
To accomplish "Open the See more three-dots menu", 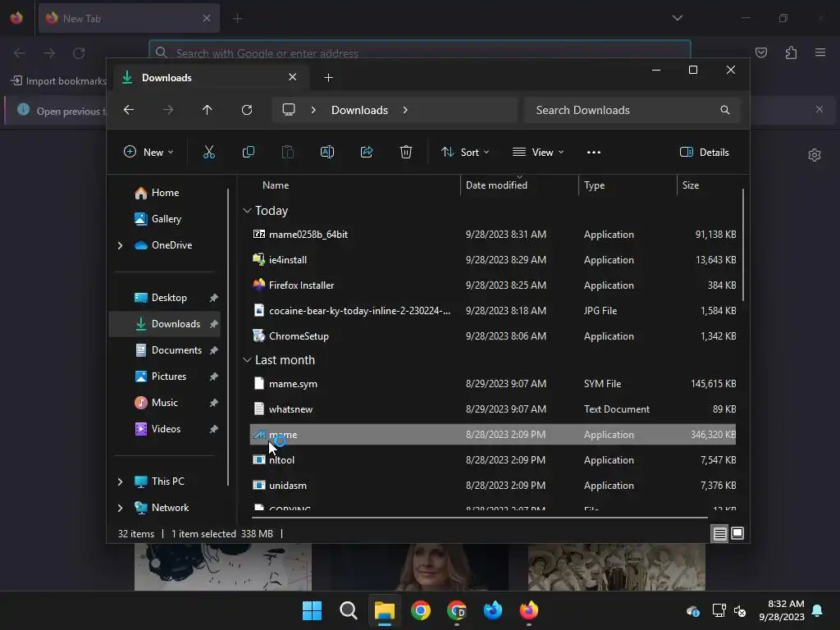I will pyautogui.click(x=594, y=152).
